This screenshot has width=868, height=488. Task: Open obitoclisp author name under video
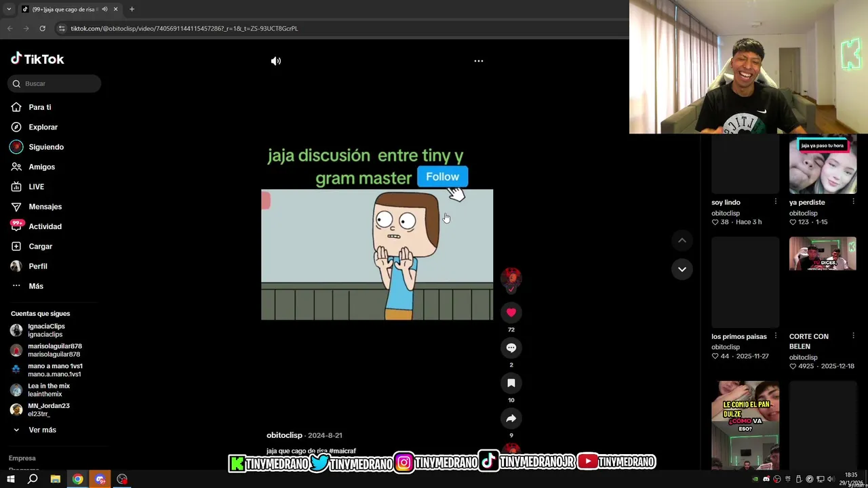284,435
